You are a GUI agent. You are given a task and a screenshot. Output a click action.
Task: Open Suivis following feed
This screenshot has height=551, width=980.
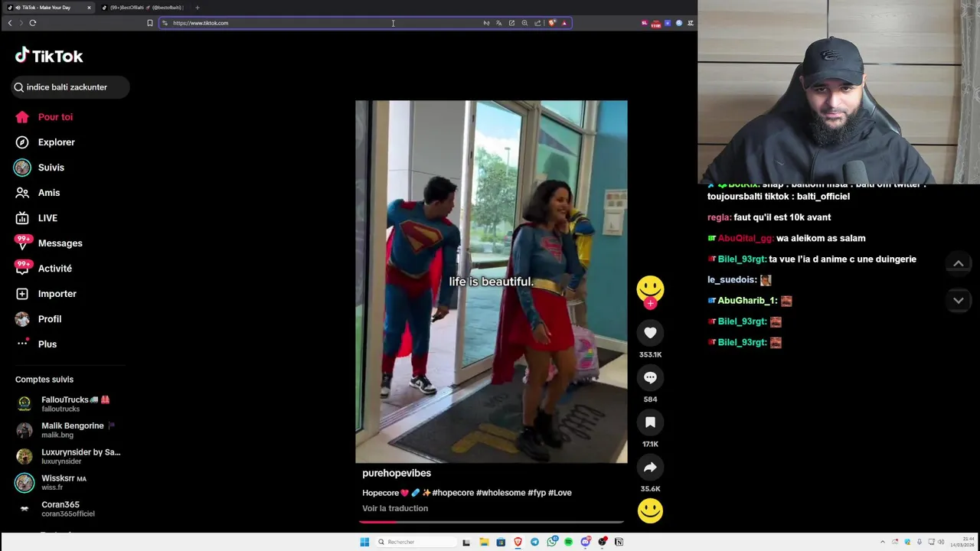tap(40, 168)
